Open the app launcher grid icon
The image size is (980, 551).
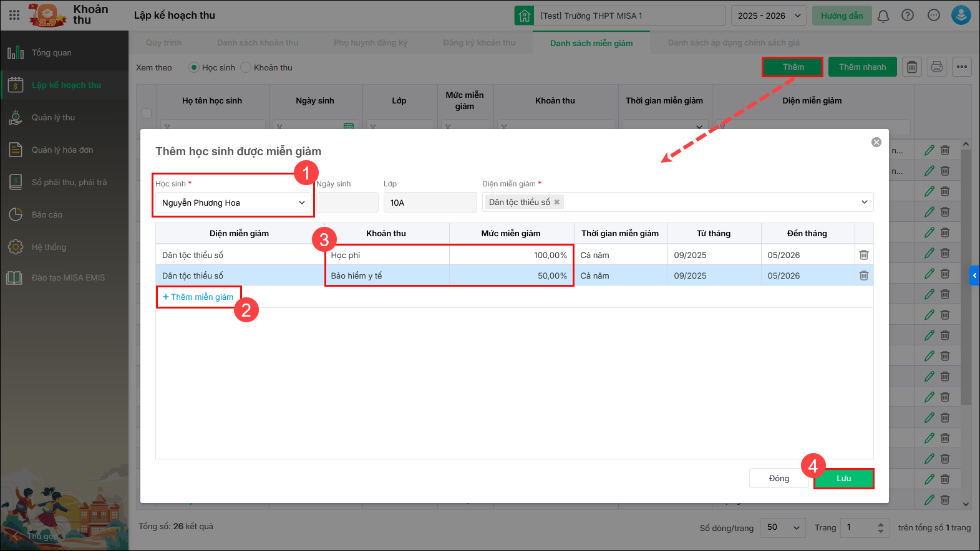coord(14,16)
